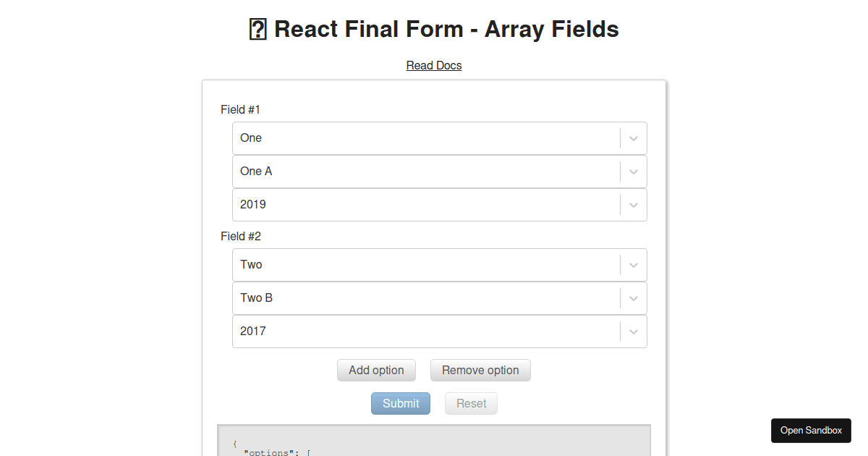Open the "Read Docs" link

coord(434,65)
